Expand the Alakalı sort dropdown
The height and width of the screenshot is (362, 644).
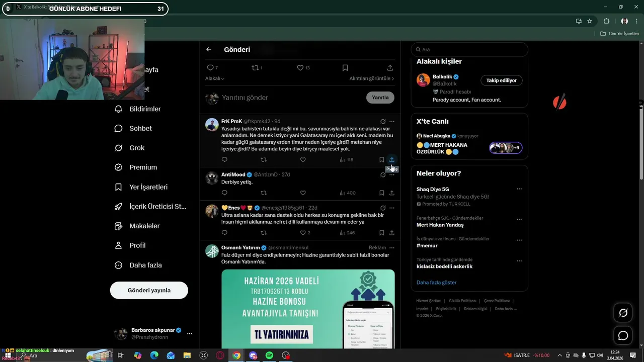point(215,78)
